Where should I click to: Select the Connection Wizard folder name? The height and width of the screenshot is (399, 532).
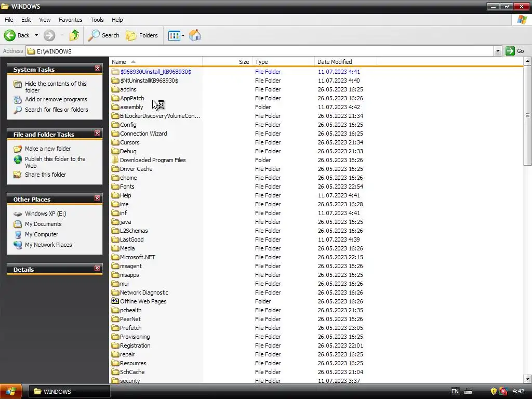click(143, 134)
